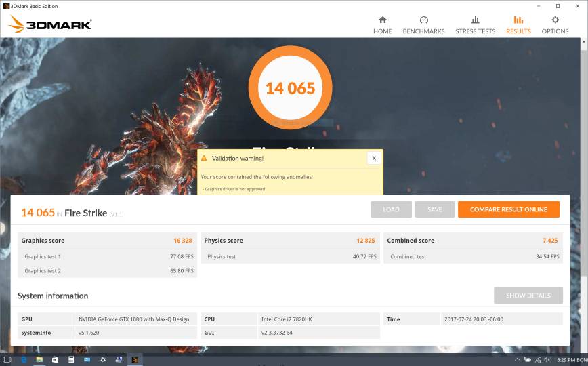Open Task View from the taskbar
Screen dimensions: 588x366
[7, 360]
